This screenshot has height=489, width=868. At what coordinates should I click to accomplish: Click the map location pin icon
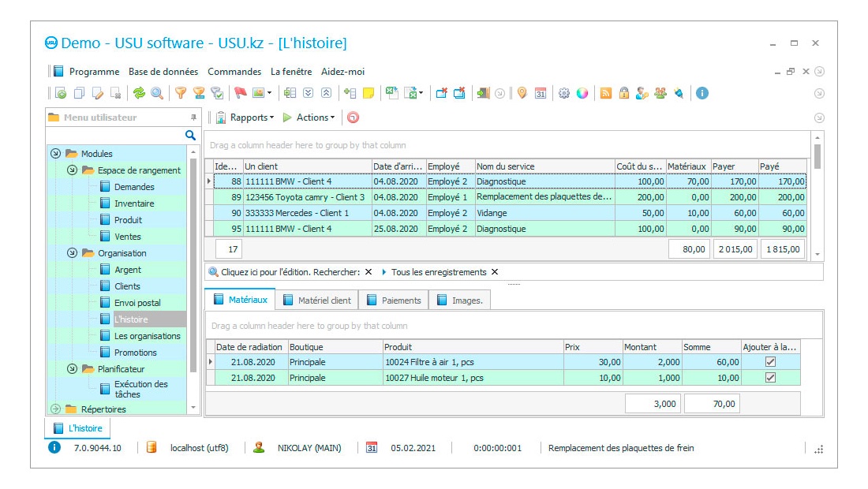(x=522, y=93)
